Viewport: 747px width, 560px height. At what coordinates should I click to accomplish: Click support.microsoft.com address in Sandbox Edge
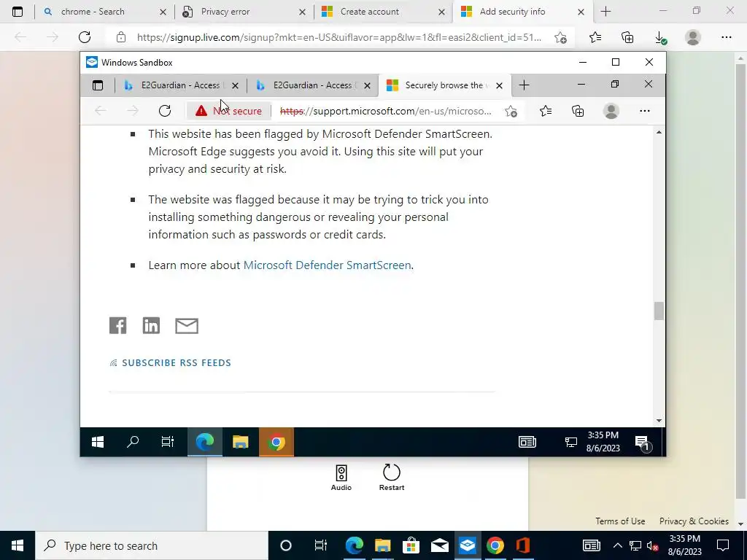click(x=385, y=111)
